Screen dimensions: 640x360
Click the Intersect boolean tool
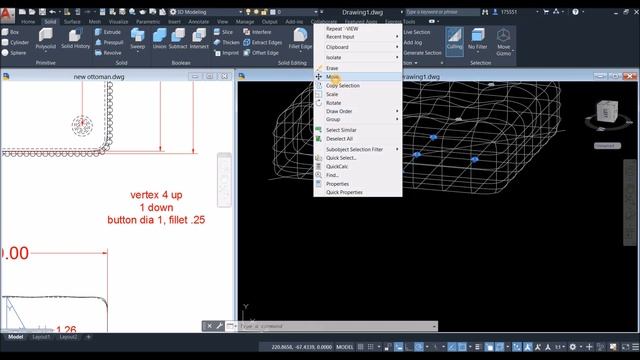(x=199, y=39)
